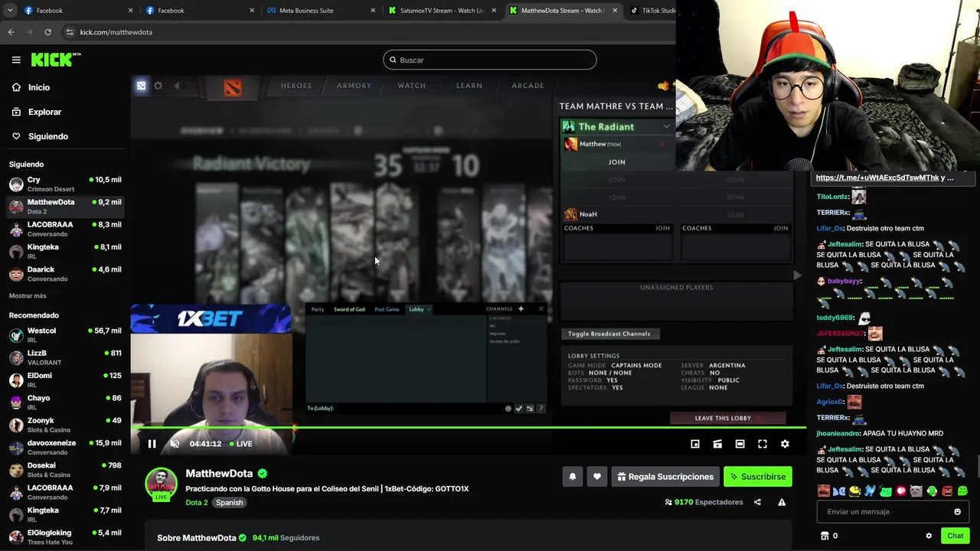The height and width of the screenshot is (551, 980).
Task: Open Cry channel in following list
Action: 65,184
